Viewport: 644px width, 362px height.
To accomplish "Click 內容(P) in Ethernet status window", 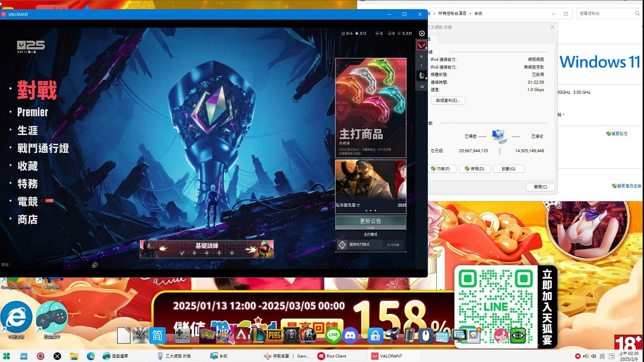I will [440, 169].
